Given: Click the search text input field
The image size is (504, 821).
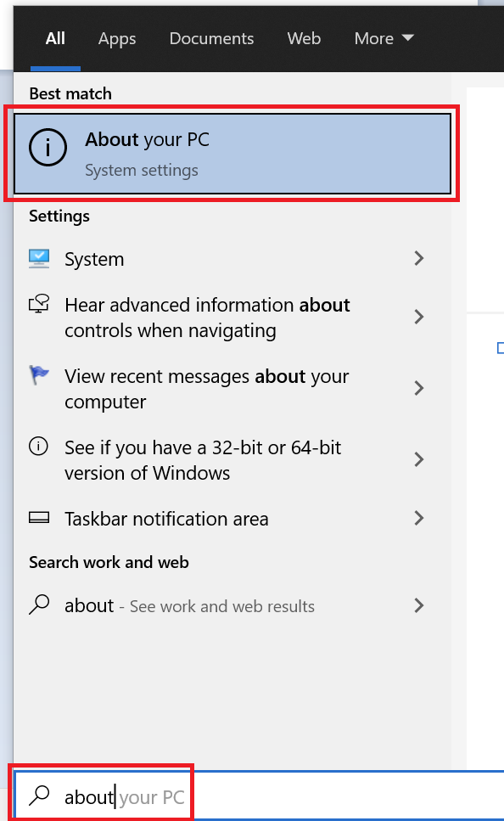Looking at the screenshot, I should tap(127, 795).
